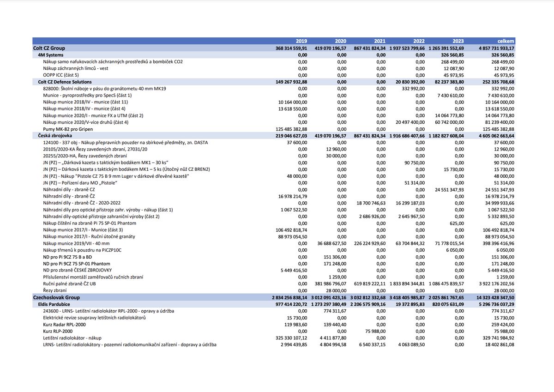Image resolution: width=554 pixels, height=392 pixels.
Task: Click ND pro Pi 9CZ 75 SP-01 Phantom row
Action: pyautogui.click(x=274, y=263)
